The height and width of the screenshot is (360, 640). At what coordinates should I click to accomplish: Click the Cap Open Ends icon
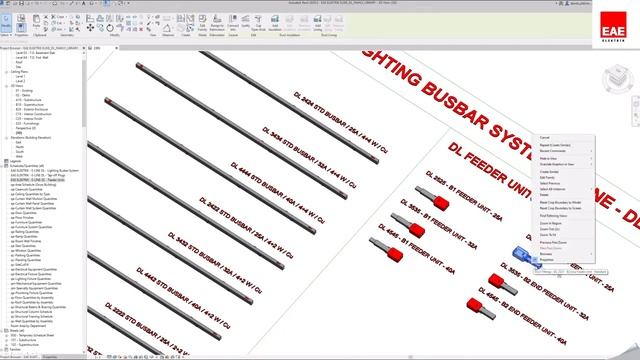[x=258, y=23]
